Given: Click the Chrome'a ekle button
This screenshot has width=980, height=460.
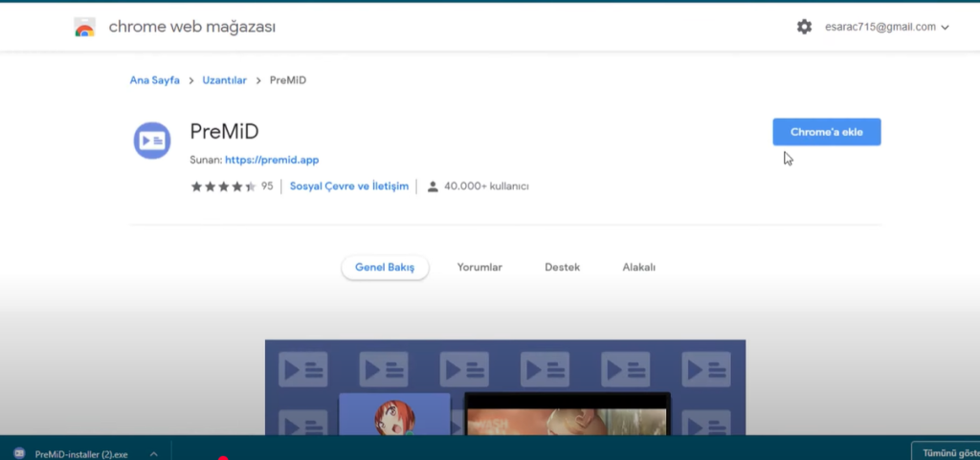Looking at the screenshot, I should click(x=827, y=132).
